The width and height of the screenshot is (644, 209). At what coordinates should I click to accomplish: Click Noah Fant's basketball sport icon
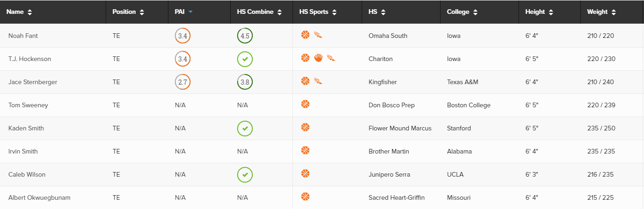(x=305, y=35)
